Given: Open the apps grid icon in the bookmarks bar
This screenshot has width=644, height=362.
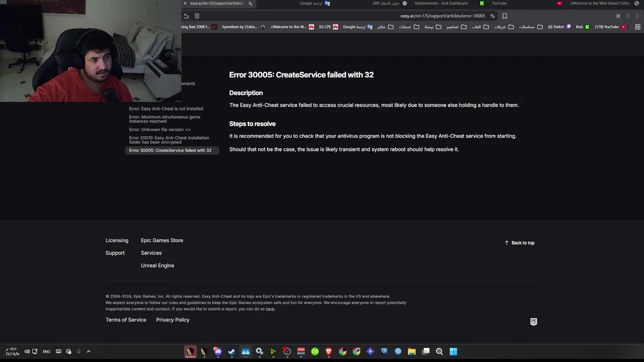Looking at the screenshot, I should (x=637, y=27).
